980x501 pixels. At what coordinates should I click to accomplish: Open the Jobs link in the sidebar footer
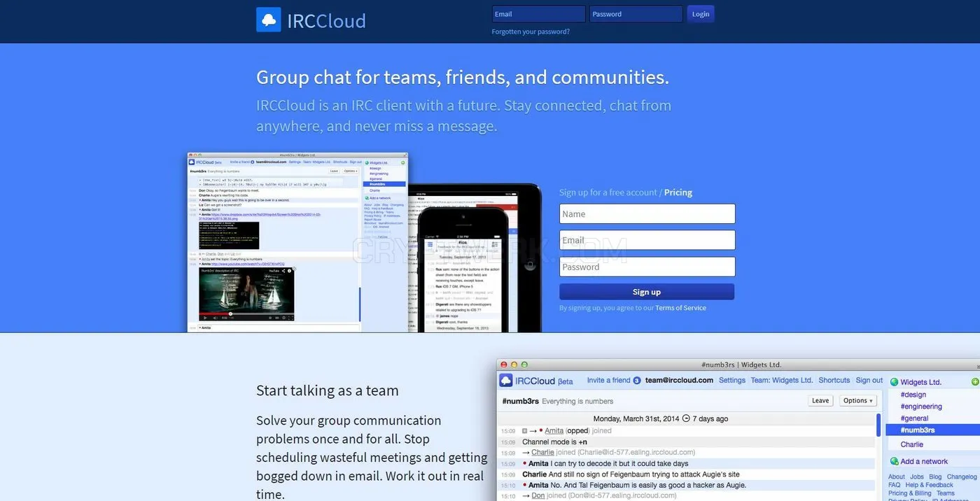coord(917,477)
